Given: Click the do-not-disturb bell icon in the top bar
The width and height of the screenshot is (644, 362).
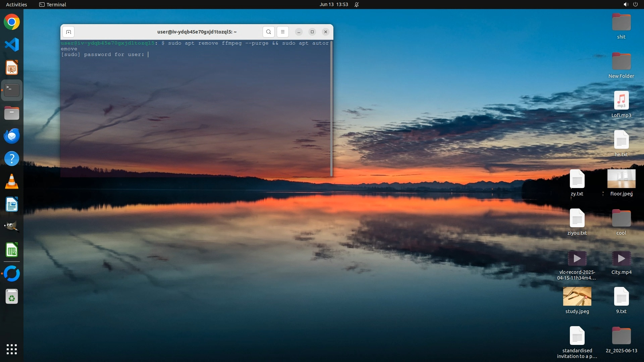Looking at the screenshot, I should (x=357, y=4).
